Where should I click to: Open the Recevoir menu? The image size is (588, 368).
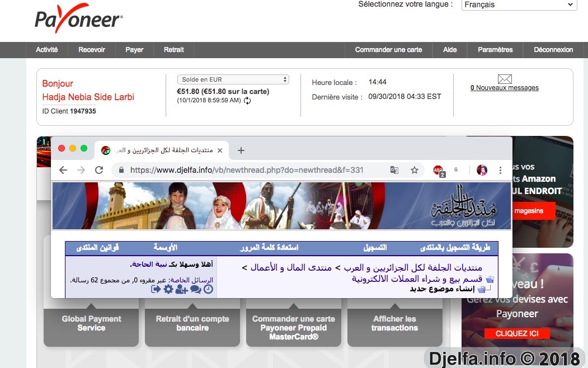(92, 50)
